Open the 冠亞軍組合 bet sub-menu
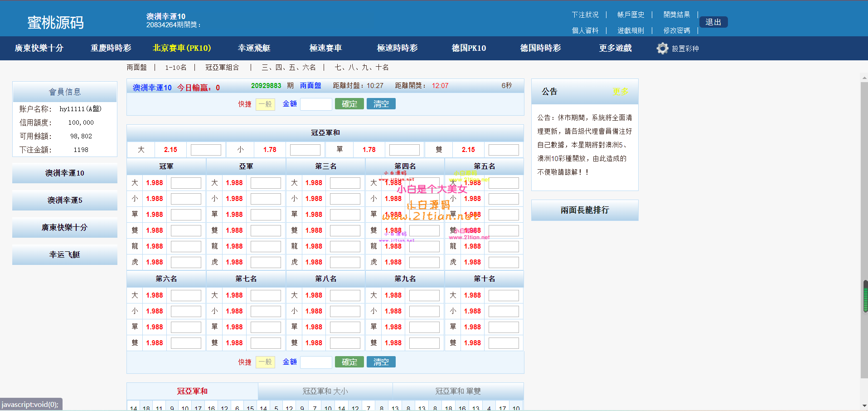The height and width of the screenshot is (411, 868). (x=222, y=68)
